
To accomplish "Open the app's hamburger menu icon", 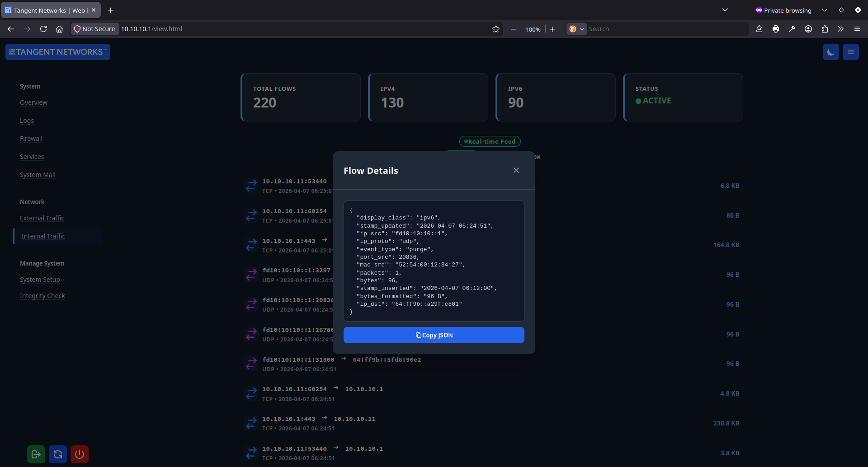I will click(x=850, y=51).
